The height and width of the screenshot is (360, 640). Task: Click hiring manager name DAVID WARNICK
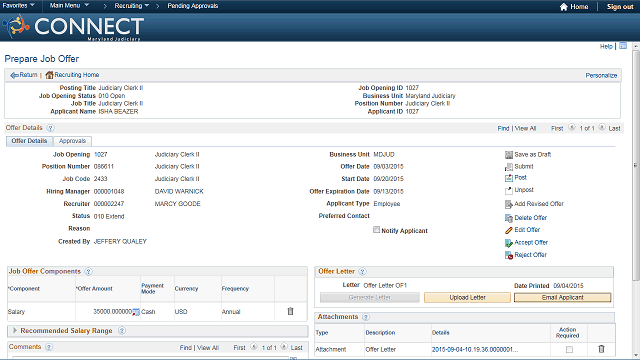pyautogui.click(x=179, y=191)
